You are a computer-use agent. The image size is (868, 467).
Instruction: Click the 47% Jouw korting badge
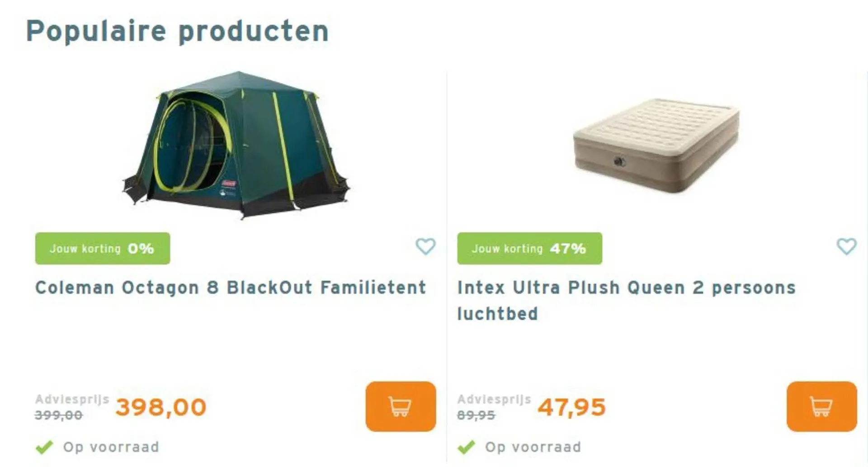(x=529, y=248)
